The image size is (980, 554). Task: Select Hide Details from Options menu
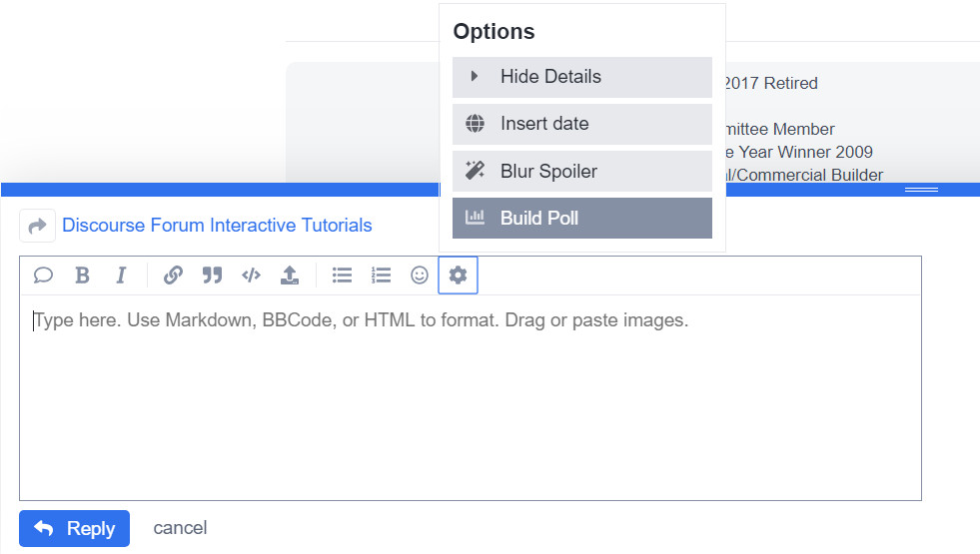(x=581, y=77)
